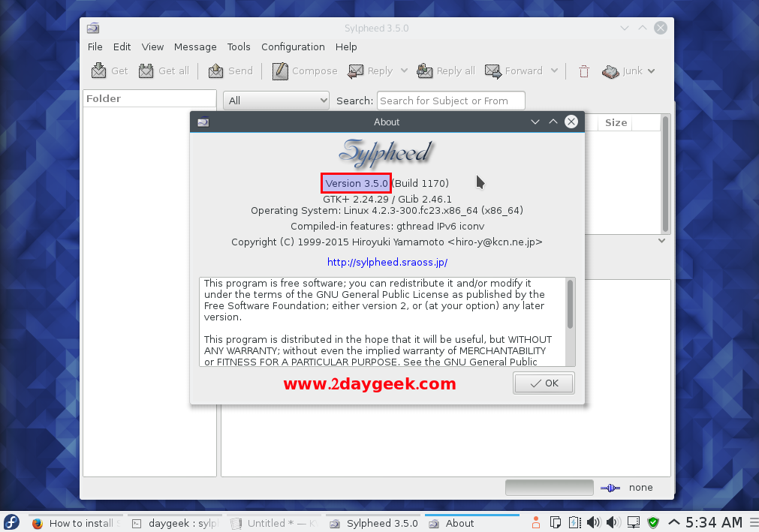Open the View menu
Viewport: 759px width, 532px height.
pyautogui.click(x=152, y=47)
